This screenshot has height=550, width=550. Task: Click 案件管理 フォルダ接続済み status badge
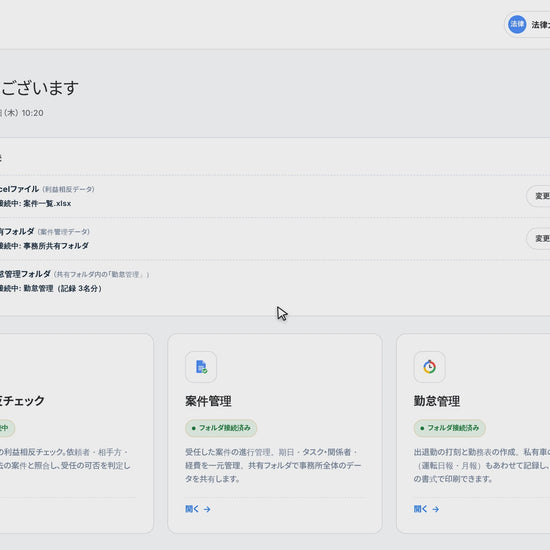[221, 428]
